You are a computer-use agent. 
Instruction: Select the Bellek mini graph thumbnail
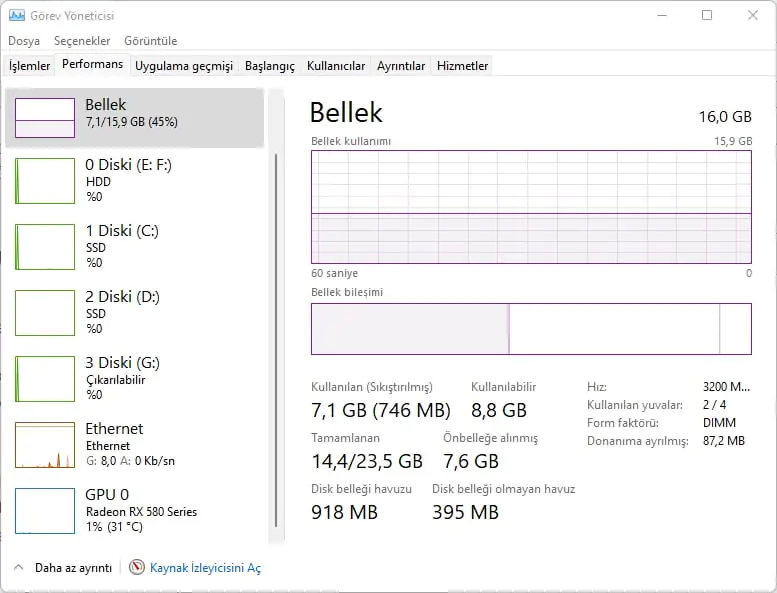click(x=45, y=118)
